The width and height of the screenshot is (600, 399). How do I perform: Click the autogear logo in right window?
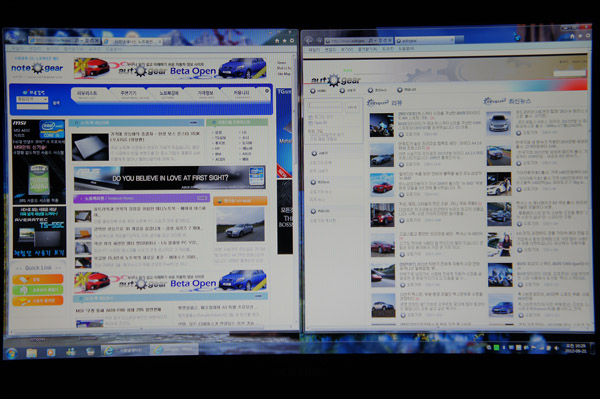coord(335,80)
